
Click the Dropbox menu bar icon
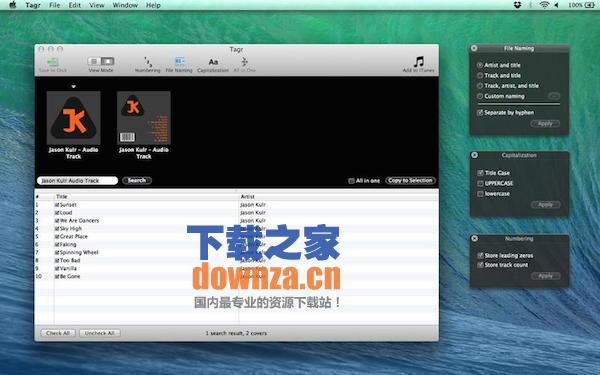(517, 5)
